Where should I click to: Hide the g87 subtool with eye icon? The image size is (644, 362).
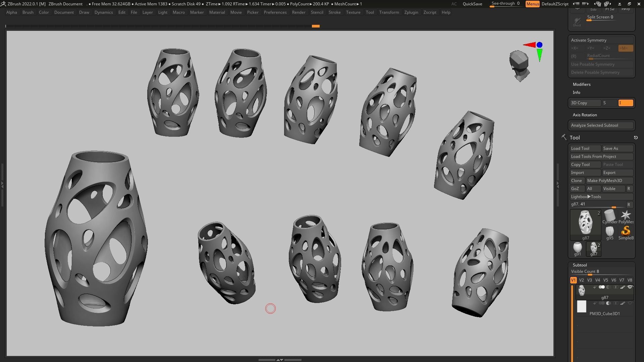(630, 287)
